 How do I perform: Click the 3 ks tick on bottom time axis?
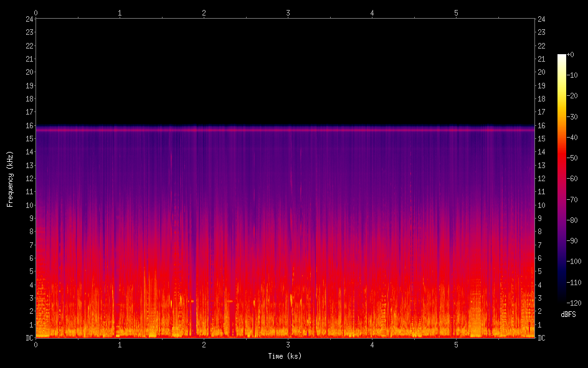[x=288, y=344]
